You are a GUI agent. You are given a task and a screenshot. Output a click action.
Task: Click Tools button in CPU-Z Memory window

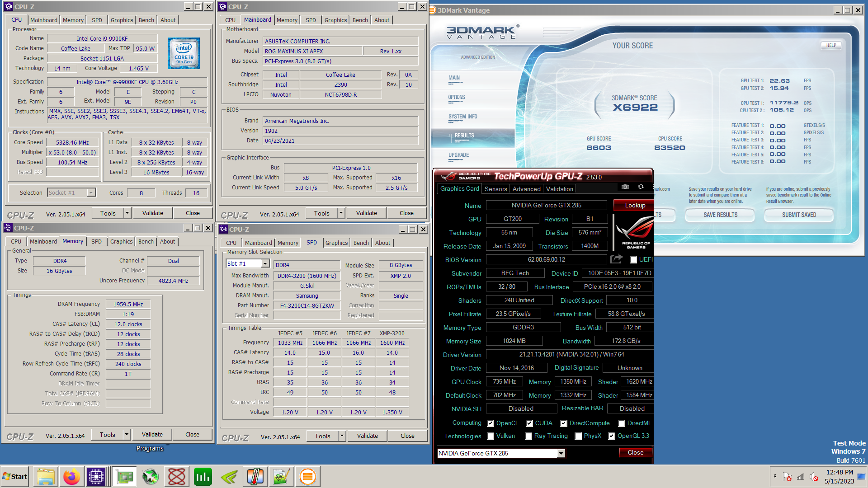[108, 435]
